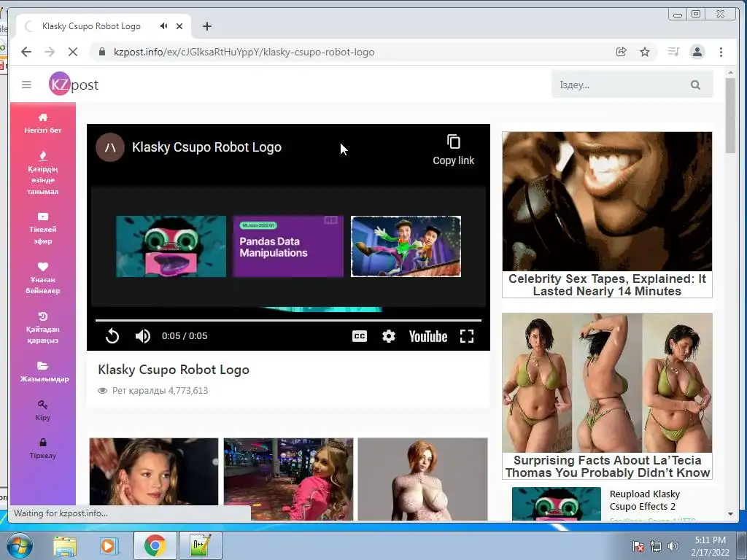This screenshot has height=560, width=747.
Task: Click the Action Center flag icon
Action: (638, 546)
